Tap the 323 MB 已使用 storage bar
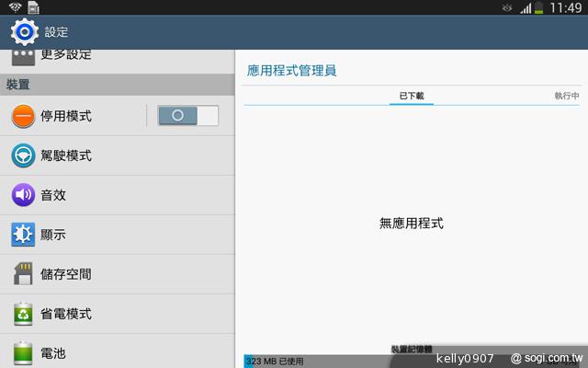This screenshot has height=368, width=588. [x=412, y=362]
